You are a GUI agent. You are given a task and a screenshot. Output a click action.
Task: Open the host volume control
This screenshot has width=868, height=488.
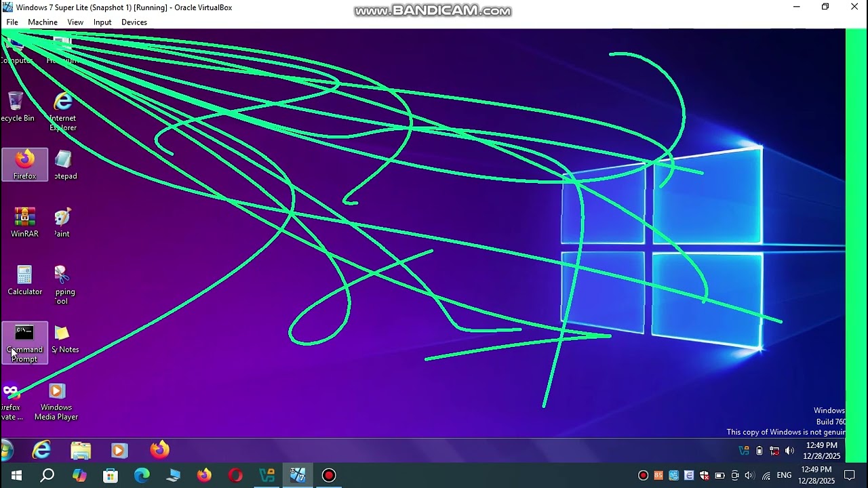point(749,475)
